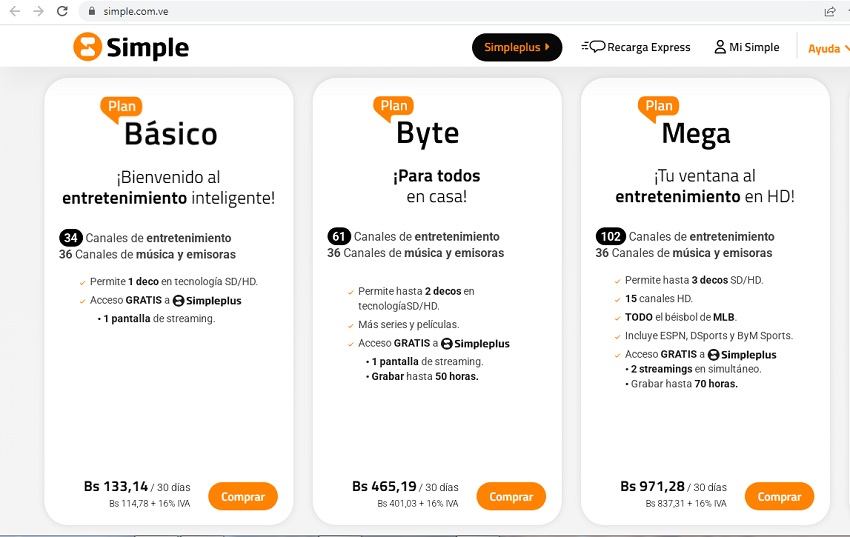Image resolution: width=850 pixels, height=537 pixels.
Task: Click the Recarga Express speech bubble icon
Action: pos(592,47)
